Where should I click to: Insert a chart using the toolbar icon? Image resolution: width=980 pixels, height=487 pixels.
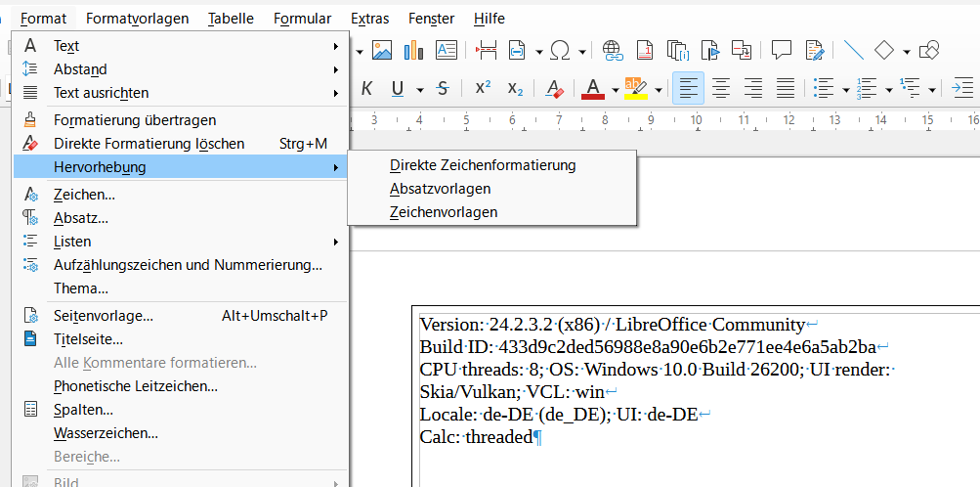pyautogui.click(x=413, y=50)
